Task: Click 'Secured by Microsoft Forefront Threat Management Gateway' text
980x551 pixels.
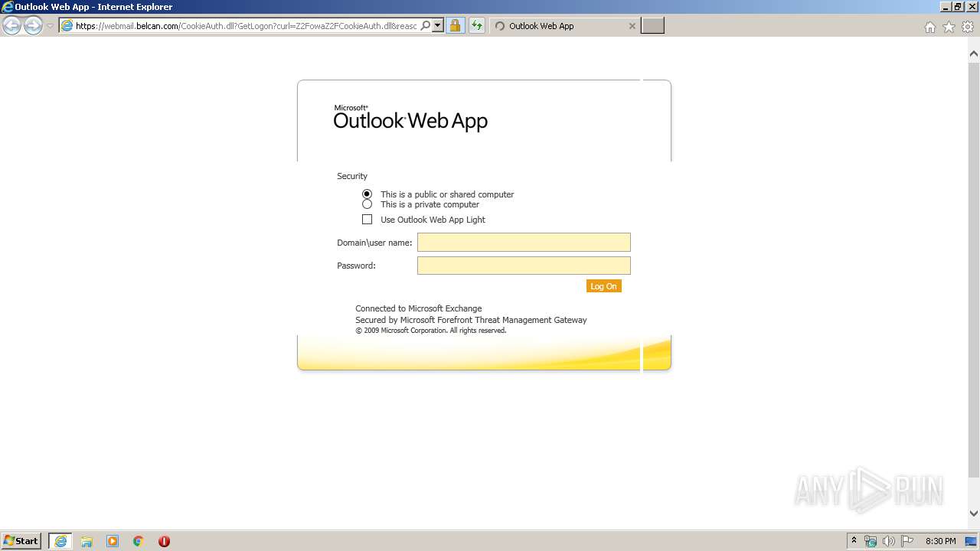Action: (x=471, y=320)
